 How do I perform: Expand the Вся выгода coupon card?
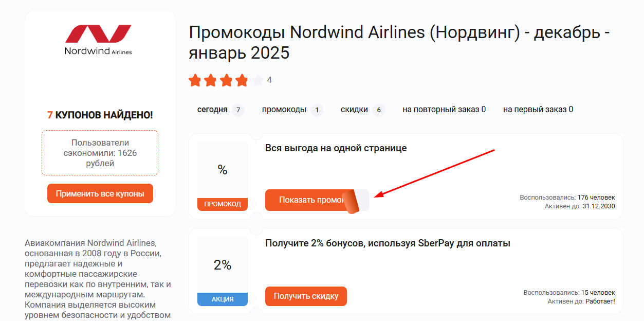335,148
